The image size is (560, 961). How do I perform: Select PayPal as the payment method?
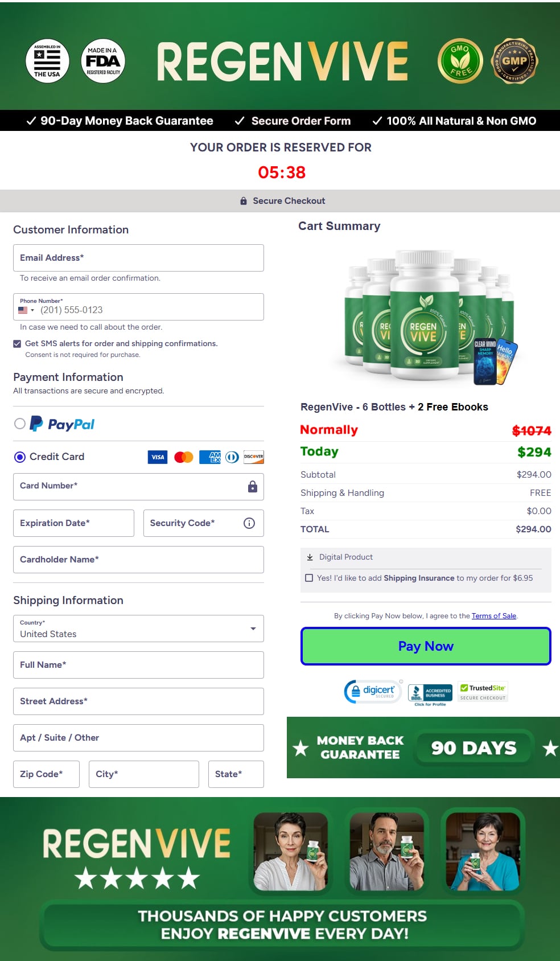pyautogui.click(x=20, y=424)
